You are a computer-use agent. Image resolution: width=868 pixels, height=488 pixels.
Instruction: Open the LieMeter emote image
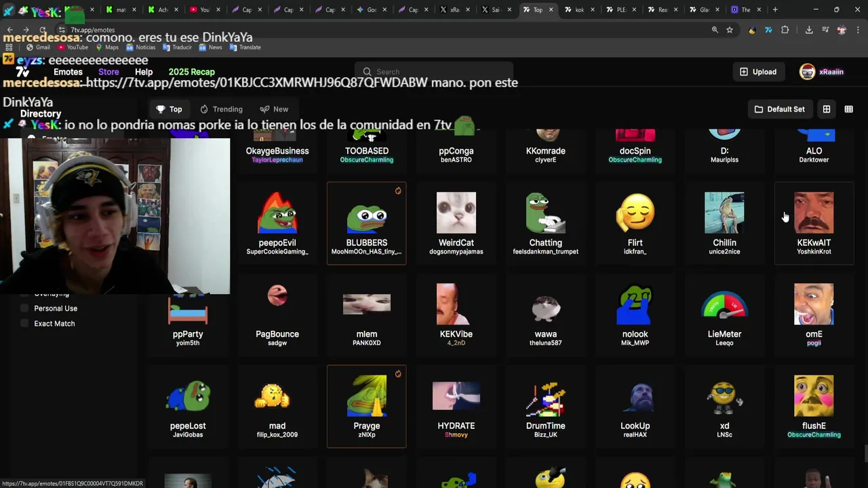pos(724,304)
